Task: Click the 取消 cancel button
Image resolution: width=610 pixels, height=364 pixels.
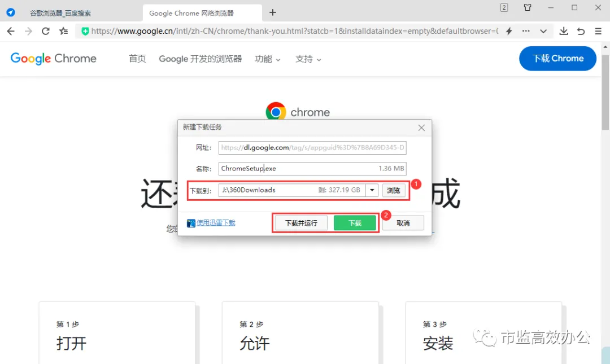Action: coord(403,223)
